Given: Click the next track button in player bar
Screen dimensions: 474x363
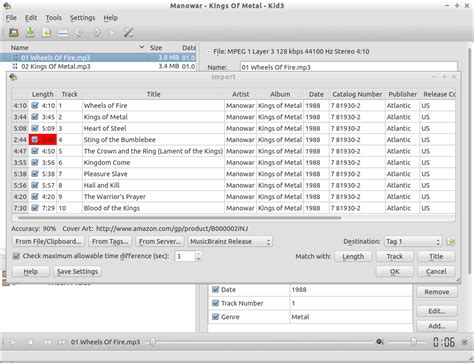Looking at the screenshot, I should coord(62,342).
